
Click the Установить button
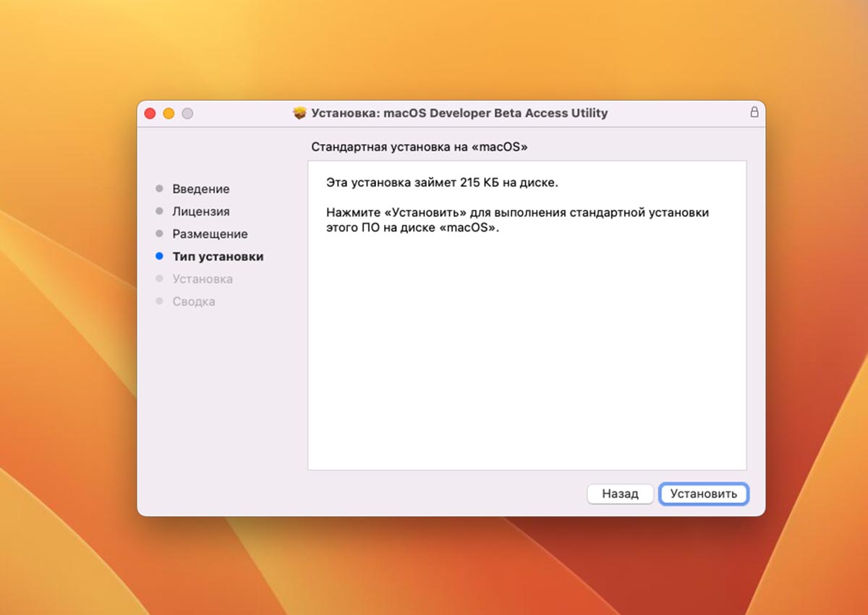704,493
